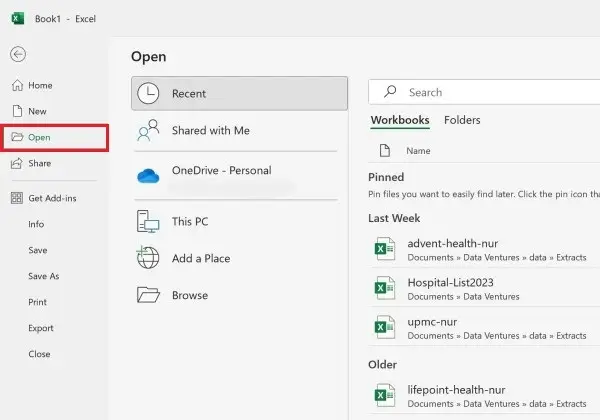The width and height of the screenshot is (600, 420).
Task: Click the file type column header icon
Action: pos(385,151)
